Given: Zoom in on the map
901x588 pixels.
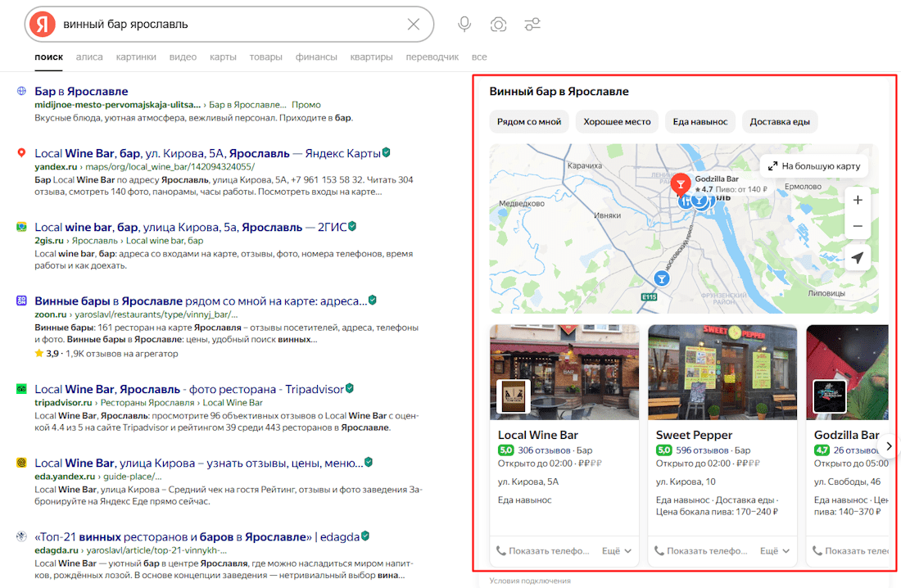Looking at the screenshot, I should [x=858, y=200].
